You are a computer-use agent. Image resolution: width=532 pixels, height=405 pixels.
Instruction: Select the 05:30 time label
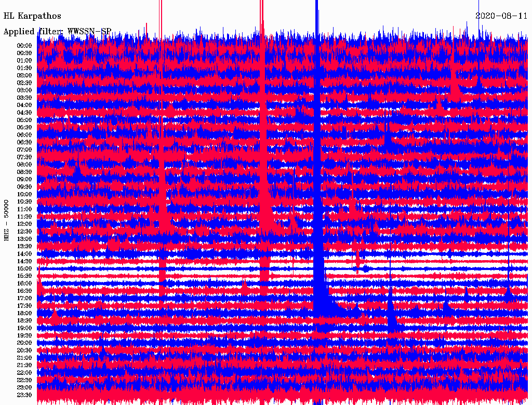coord(24,128)
